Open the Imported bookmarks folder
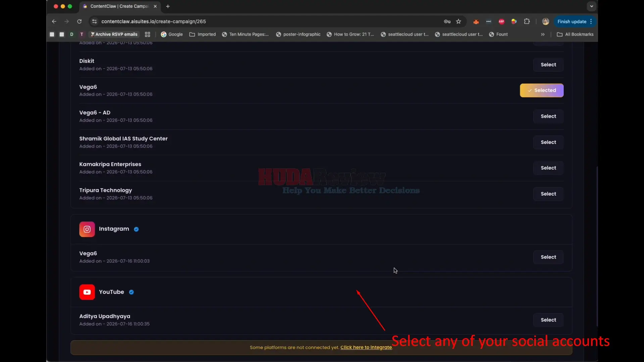The image size is (644, 362). 203,34
